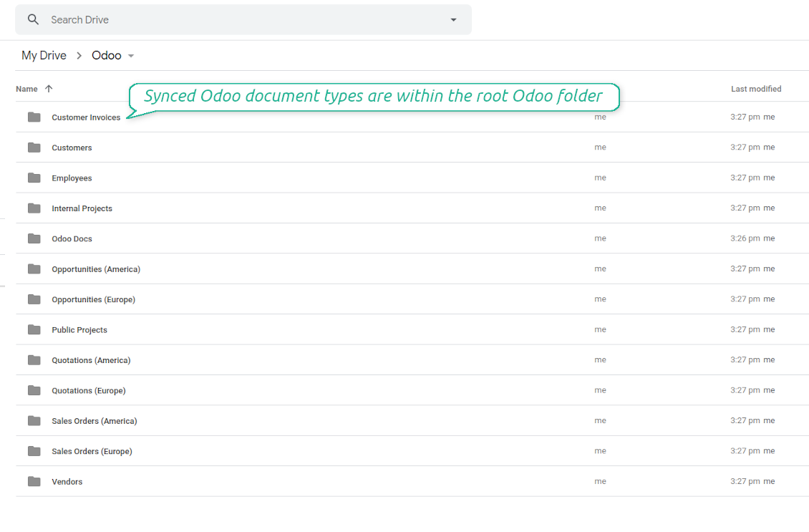809x532 pixels.
Task: Click 3:27 pm modified time of Public Projects
Action: click(745, 329)
